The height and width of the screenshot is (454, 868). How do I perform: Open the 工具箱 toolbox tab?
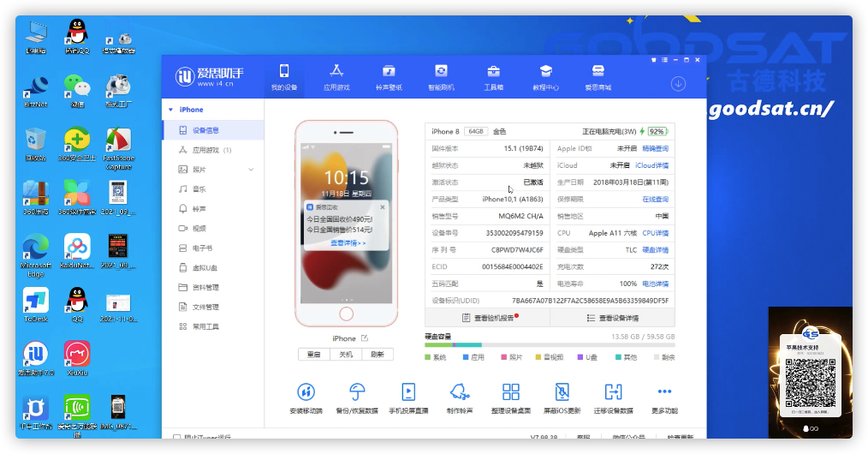pyautogui.click(x=493, y=77)
